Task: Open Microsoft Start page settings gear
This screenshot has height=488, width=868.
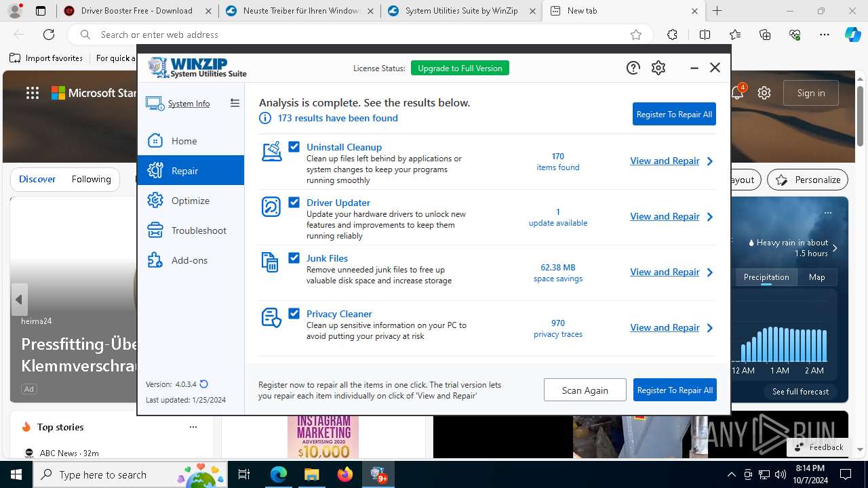Action: (764, 93)
